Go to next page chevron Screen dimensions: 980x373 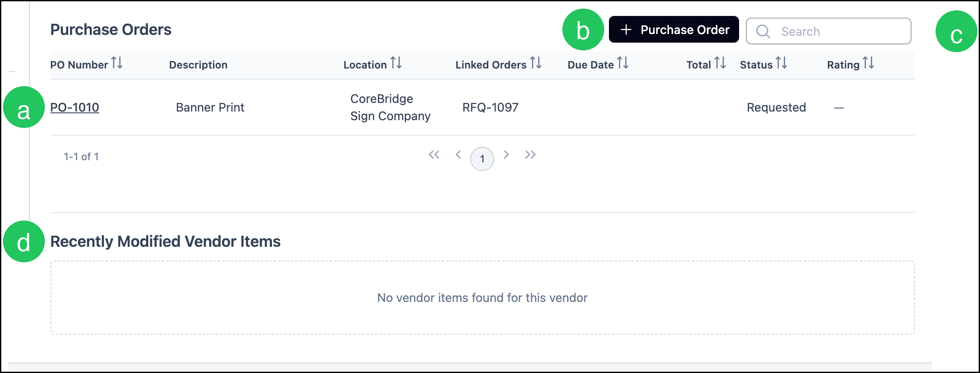(x=506, y=155)
